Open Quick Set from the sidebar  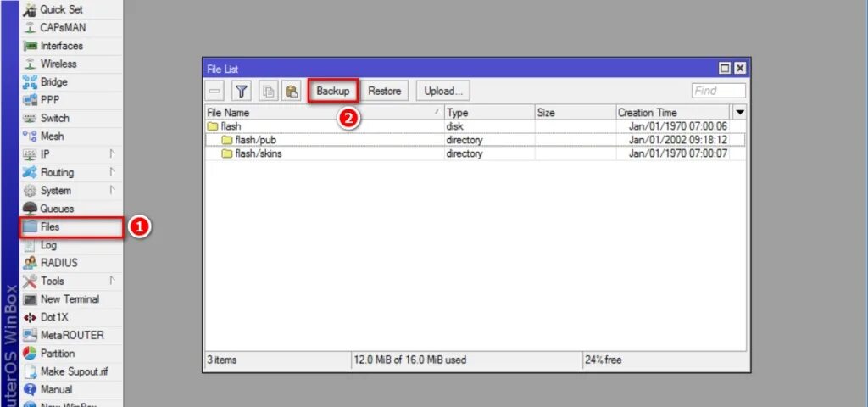click(x=71, y=9)
